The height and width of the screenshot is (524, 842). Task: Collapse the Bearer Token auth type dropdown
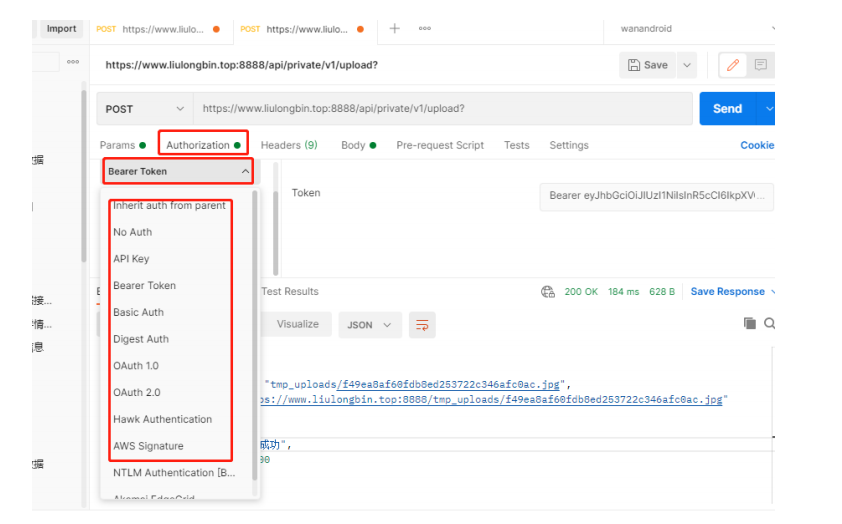pos(178,171)
